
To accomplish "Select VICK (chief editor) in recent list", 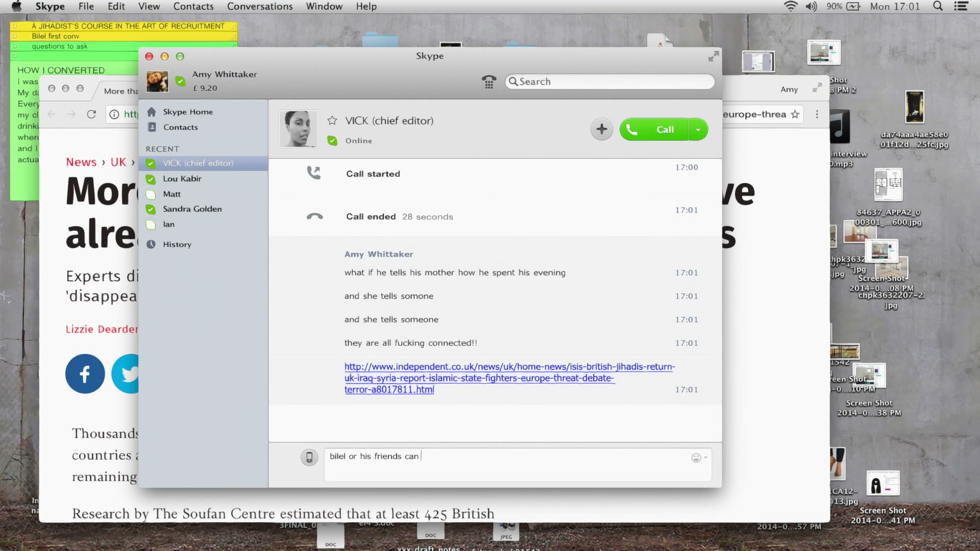I will click(204, 163).
